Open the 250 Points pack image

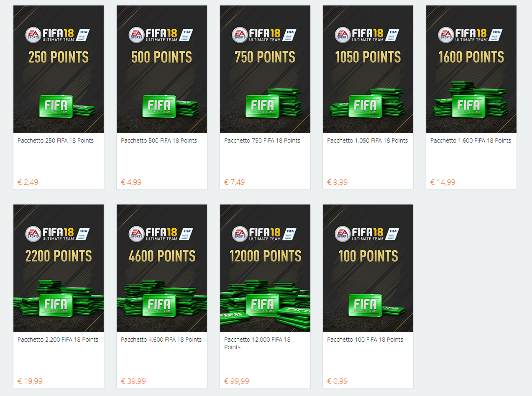(x=59, y=69)
